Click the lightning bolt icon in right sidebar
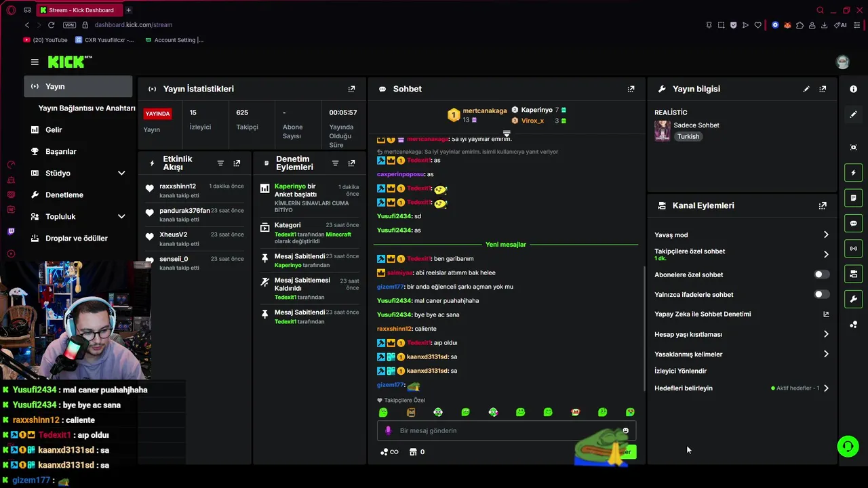 (x=853, y=173)
